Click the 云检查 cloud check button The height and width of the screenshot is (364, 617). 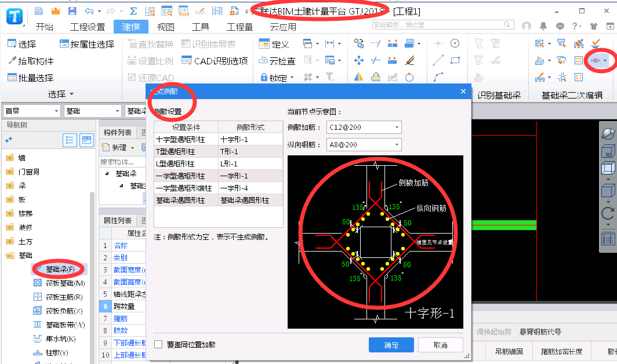click(277, 61)
